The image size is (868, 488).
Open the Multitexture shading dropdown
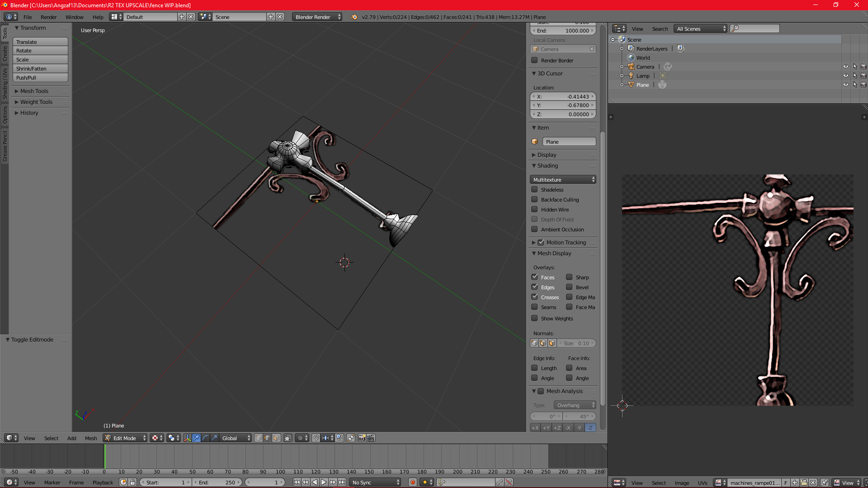coord(563,179)
